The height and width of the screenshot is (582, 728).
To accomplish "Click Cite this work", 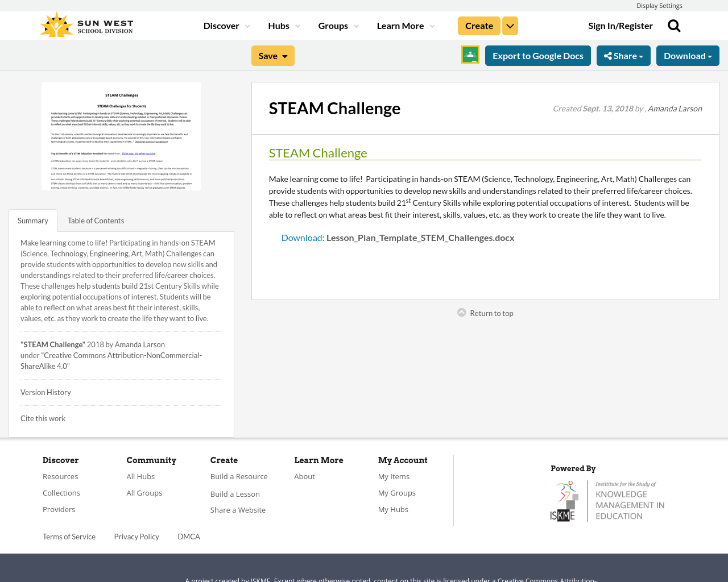I will pos(43,418).
